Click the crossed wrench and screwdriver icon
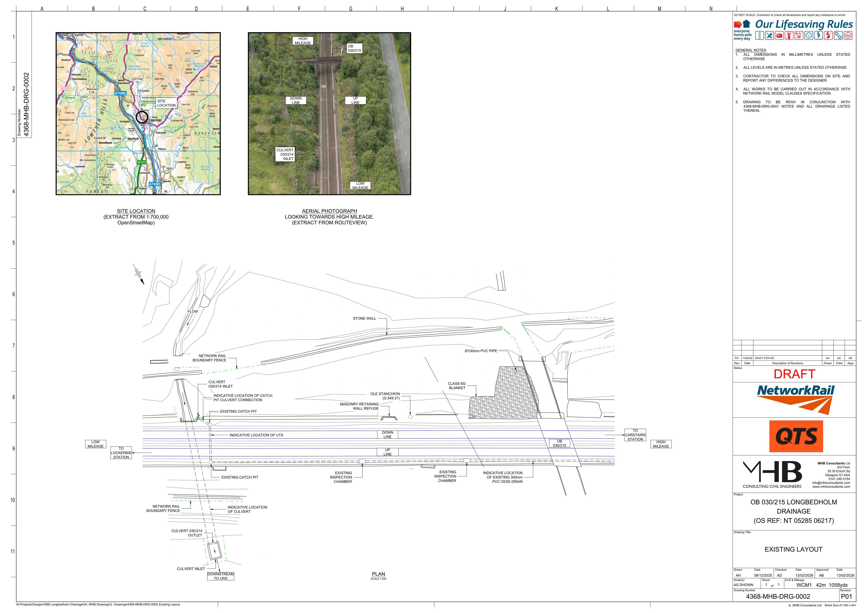Screen dimensions: 868x613 pyautogui.click(x=769, y=35)
